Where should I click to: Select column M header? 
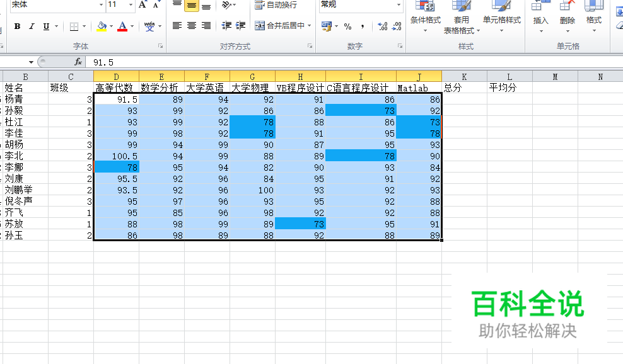(555, 77)
